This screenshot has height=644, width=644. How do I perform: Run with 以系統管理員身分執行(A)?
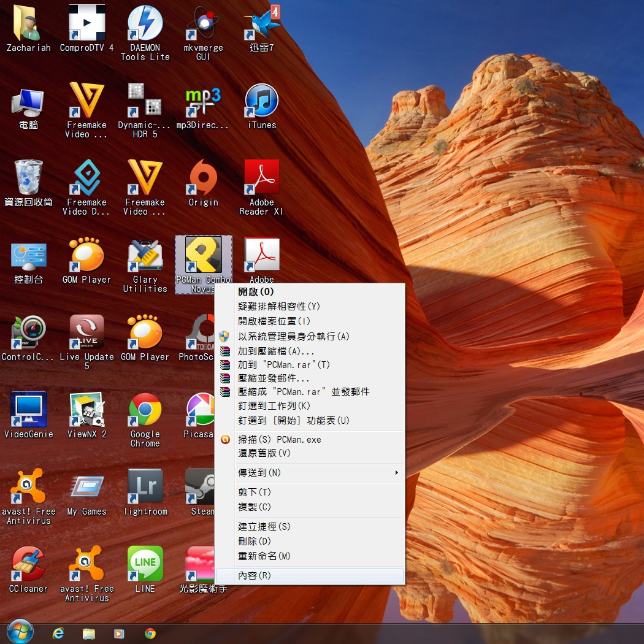coord(310,336)
